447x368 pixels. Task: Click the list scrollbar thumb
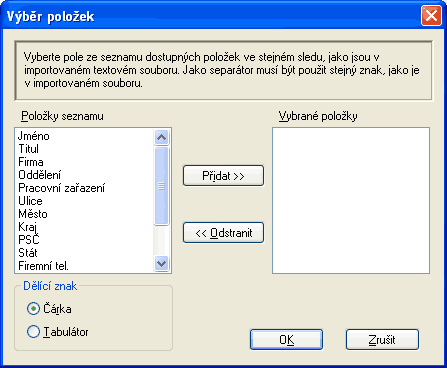tap(162, 186)
